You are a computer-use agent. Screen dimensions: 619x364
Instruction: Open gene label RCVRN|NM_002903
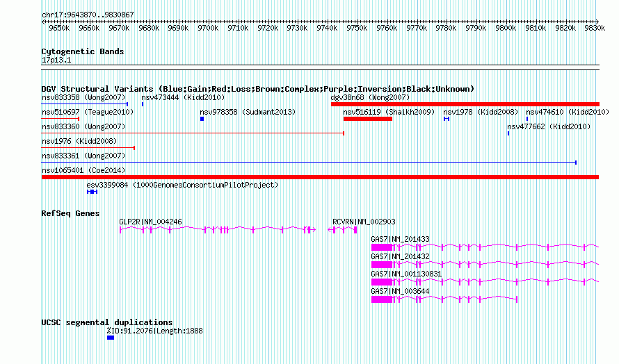364,222
